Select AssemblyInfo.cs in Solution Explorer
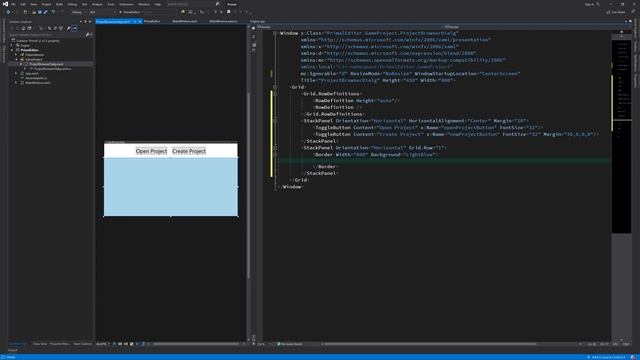 (x=36, y=78)
